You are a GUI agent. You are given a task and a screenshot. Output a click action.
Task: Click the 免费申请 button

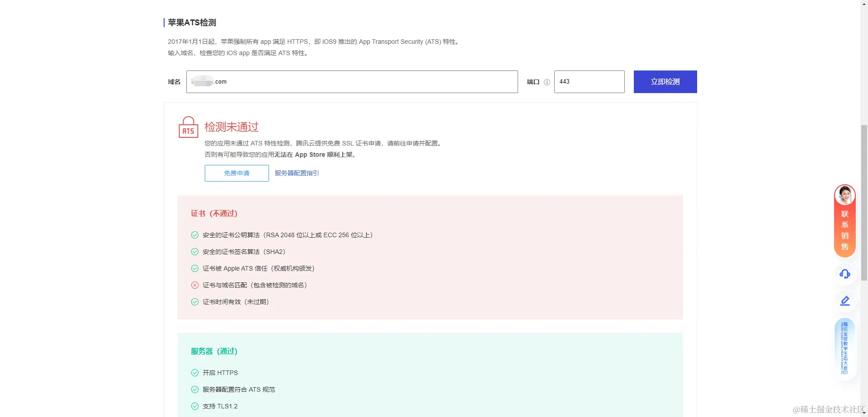236,173
